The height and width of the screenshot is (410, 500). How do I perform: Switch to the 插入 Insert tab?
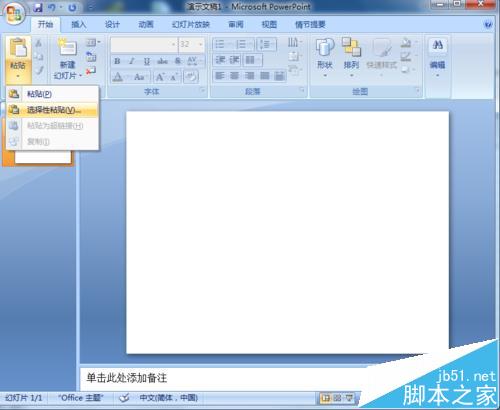pyautogui.click(x=79, y=25)
